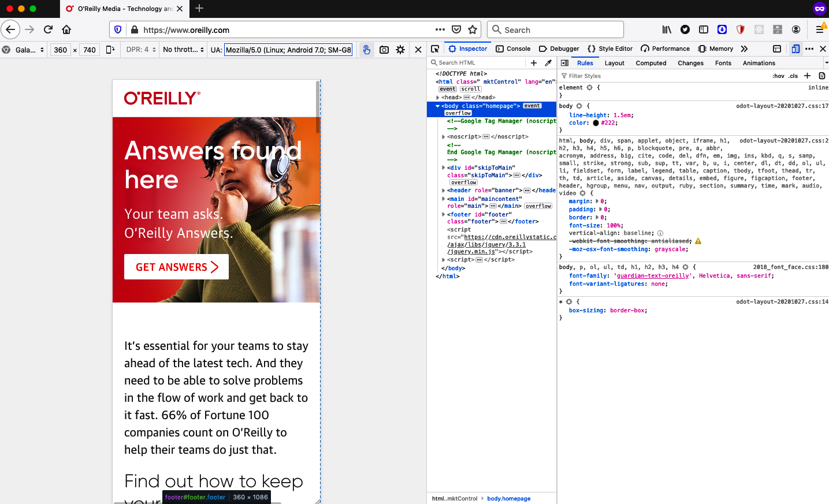Save page to Pocket
This screenshot has width=829, height=504.
pos(456,29)
